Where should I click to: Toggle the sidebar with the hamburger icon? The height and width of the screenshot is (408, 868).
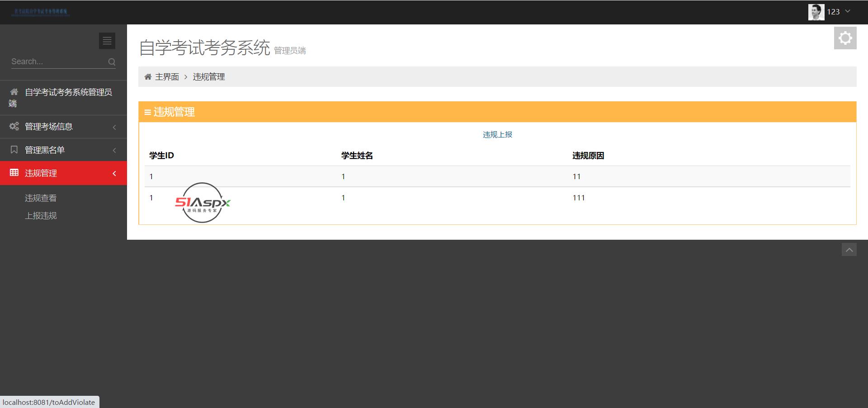[107, 41]
